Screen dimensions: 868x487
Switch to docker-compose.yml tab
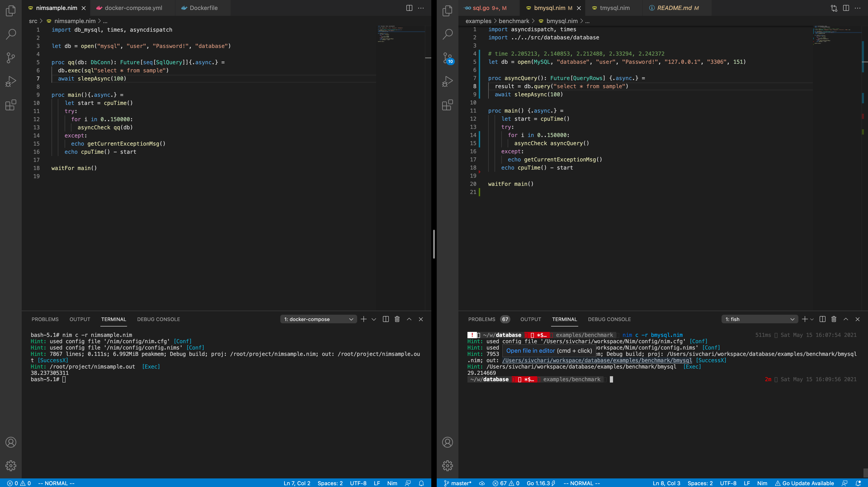pos(133,8)
